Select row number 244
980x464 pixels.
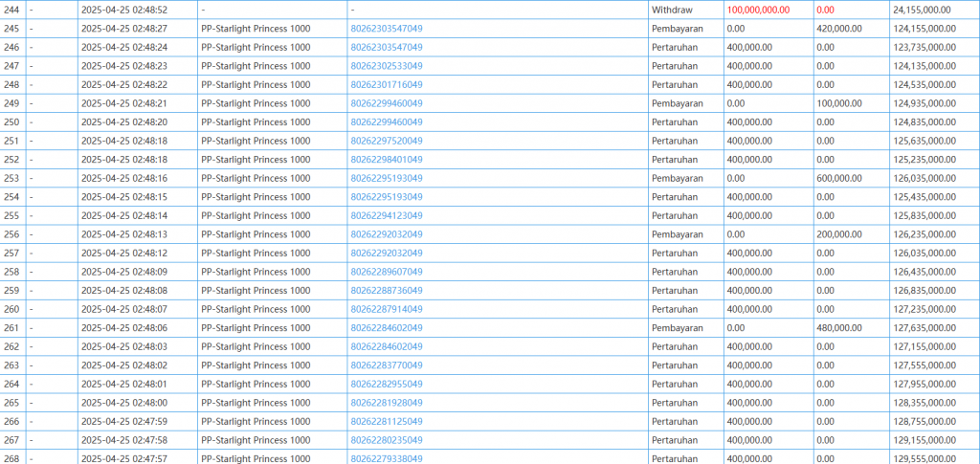click(x=11, y=10)
